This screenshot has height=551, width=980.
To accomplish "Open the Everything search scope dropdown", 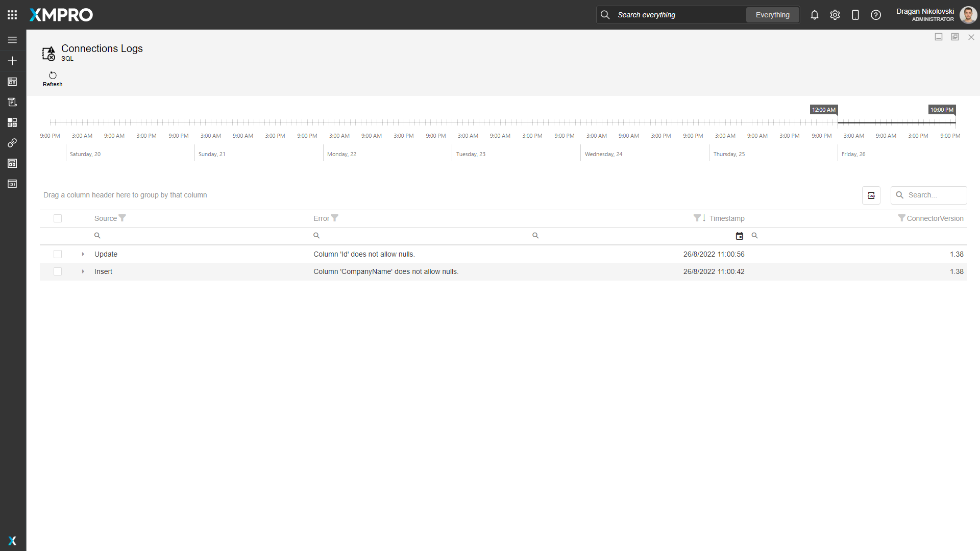I will pos(772,15).
